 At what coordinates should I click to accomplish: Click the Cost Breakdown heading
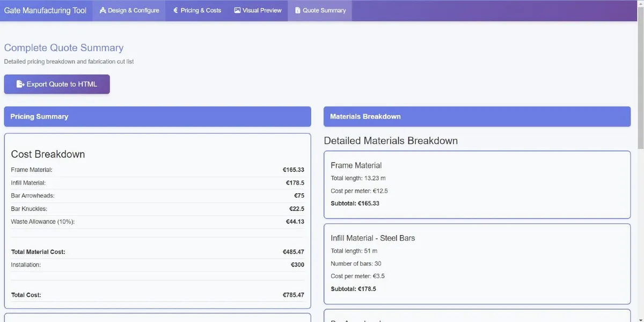[x=48, y=154]
